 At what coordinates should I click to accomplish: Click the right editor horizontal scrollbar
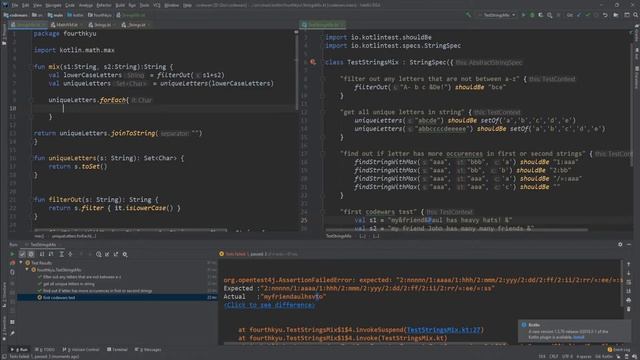[456, 230]
